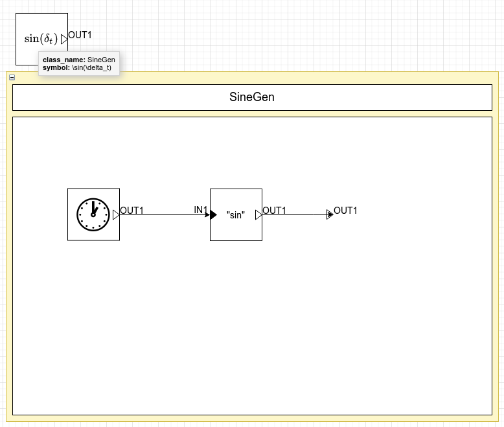Select the output port triangle of "sin" block
Viewport: 504px width, 427px height.
coord(258,214)
